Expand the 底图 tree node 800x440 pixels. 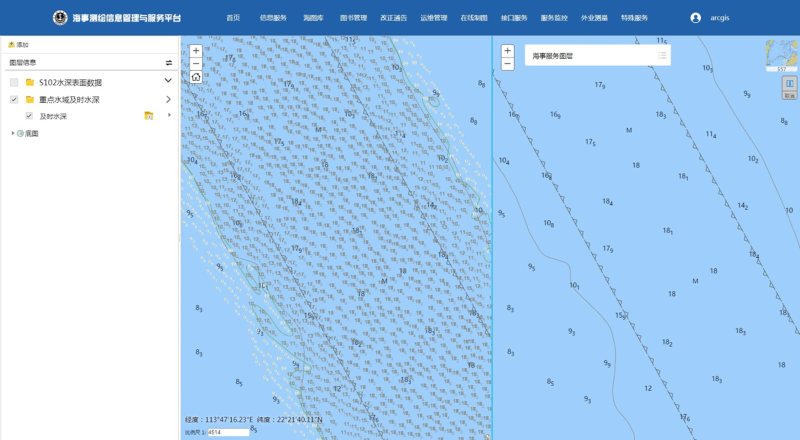point(13,133)
